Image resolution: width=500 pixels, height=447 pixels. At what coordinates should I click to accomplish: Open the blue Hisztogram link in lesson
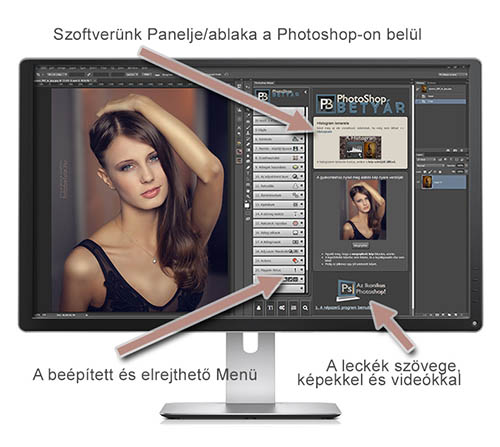pyautogui.click(x=324, y=132)
